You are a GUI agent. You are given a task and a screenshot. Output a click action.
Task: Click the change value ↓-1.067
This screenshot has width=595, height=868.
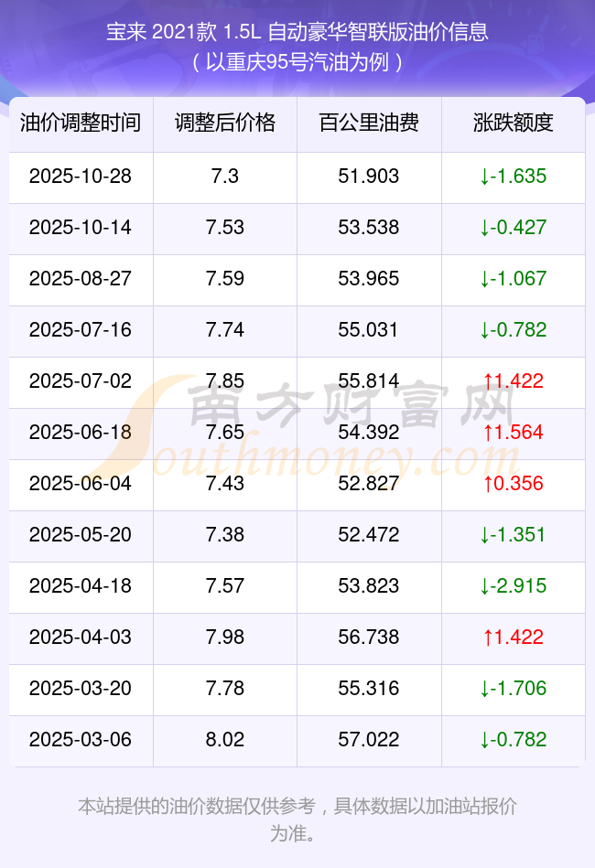[x=513, y=279]
